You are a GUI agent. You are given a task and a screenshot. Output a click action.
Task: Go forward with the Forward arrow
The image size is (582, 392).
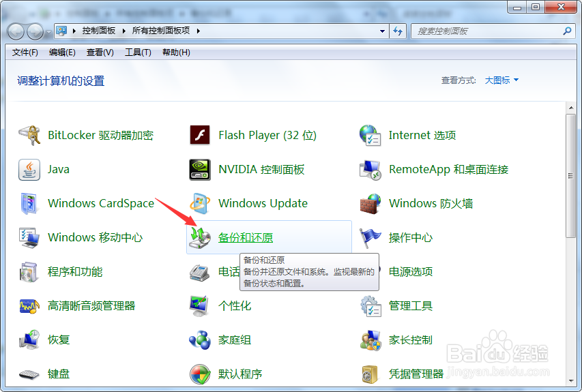click(x=35, y=31)
